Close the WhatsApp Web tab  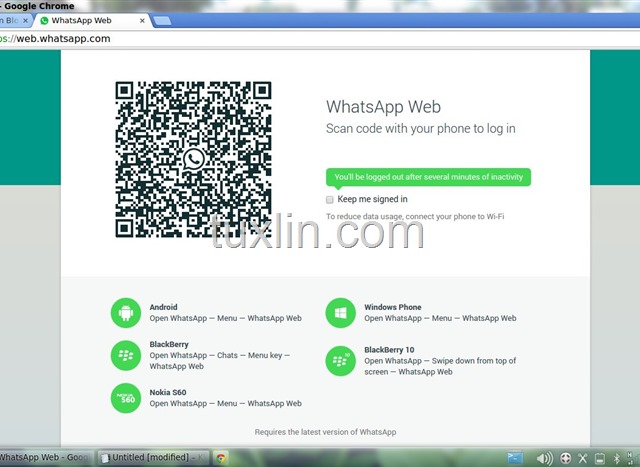[142, 20]
